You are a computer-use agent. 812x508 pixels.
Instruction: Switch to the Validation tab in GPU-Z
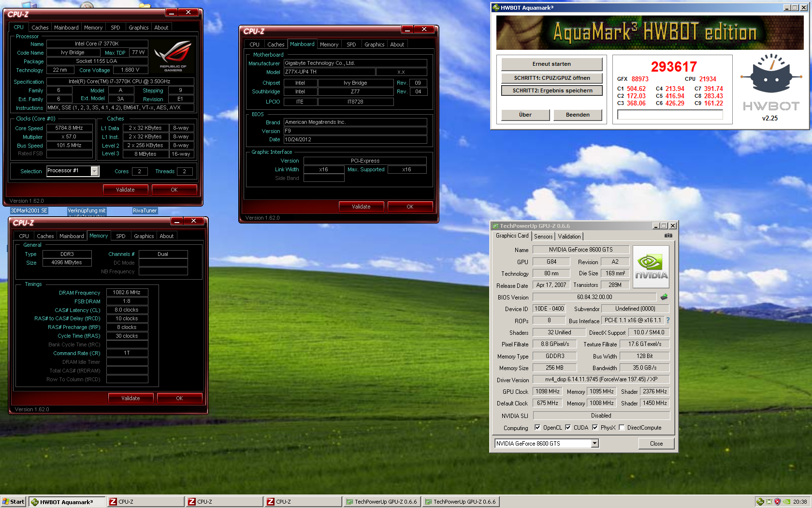click(x=569, y=237)
